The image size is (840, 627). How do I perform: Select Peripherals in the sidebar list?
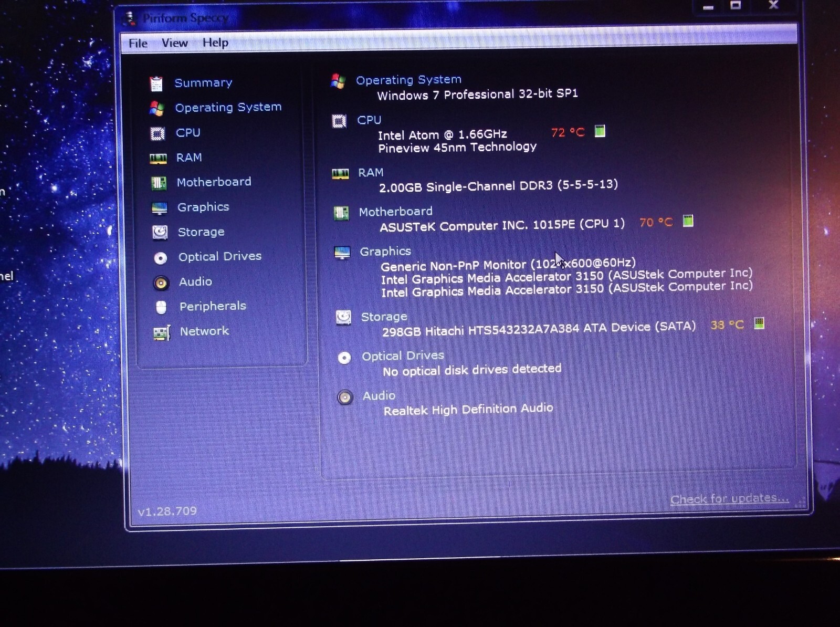tap(213, 306)
